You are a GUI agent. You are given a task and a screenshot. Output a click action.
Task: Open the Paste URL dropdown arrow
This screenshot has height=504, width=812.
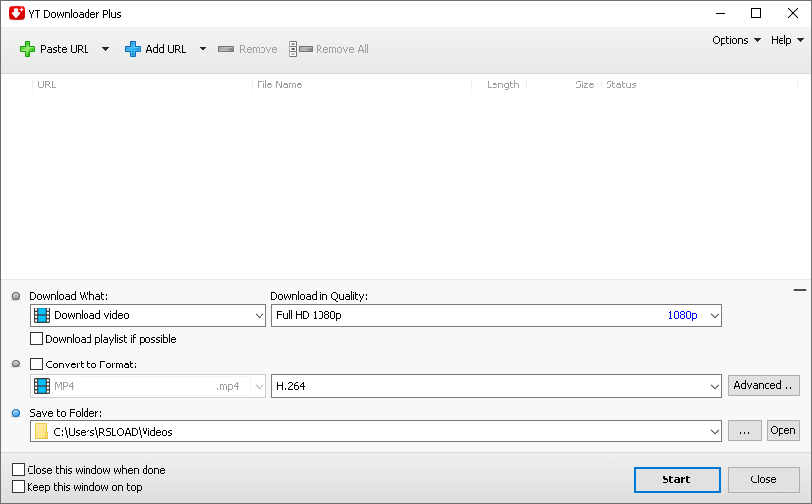point(105,49)
